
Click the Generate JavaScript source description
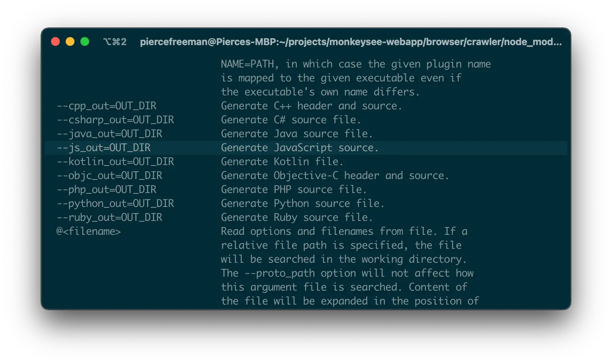tap(299, 148)
